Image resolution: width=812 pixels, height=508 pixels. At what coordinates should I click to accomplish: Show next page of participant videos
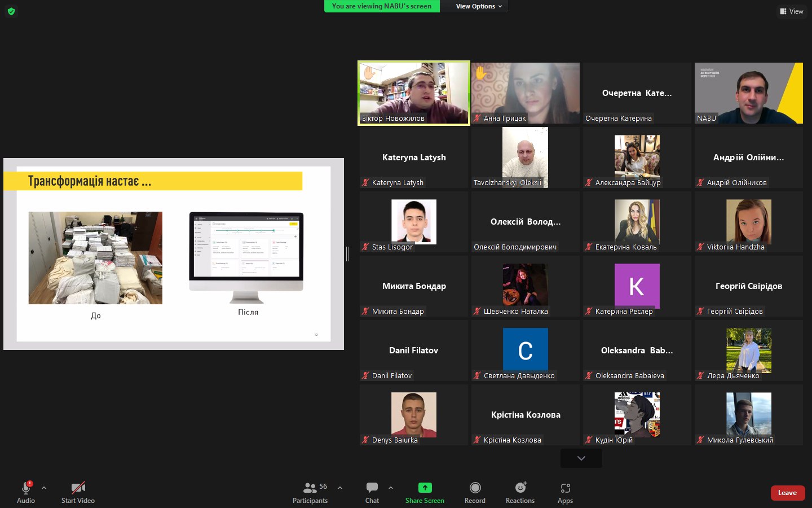pyautogui.click(x=581, y=458)
